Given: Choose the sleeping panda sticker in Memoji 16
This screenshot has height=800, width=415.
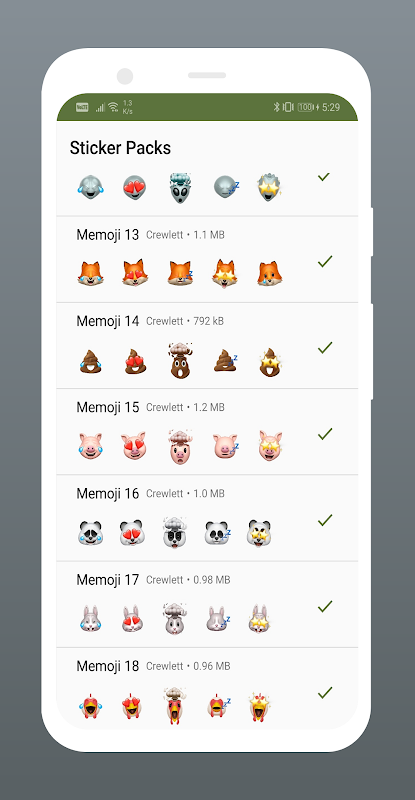Looking at the screenshot, I should [217, 533].
